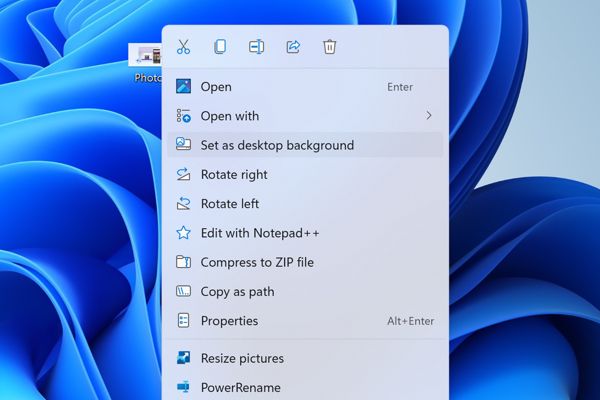This screenshot has height=400, width=600.
Task: Click the Rotate right icon
Action: pos(183,174)
